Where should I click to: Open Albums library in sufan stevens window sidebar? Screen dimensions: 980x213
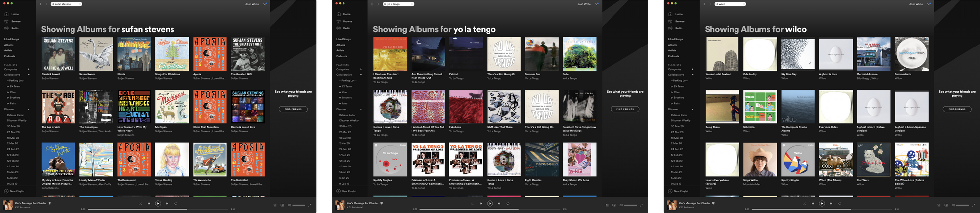[x=9, y=45]
